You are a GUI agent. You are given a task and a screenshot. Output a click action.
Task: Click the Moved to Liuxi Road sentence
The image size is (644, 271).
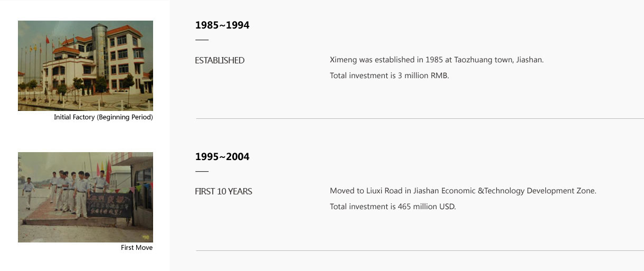(463, 191)
